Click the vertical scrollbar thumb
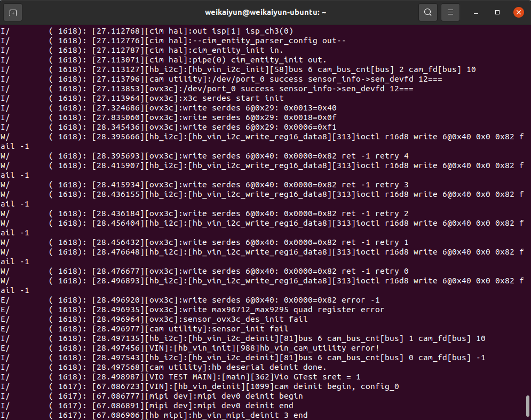Image resolution: width=531 pixels, height=420 pixels. 528,406
